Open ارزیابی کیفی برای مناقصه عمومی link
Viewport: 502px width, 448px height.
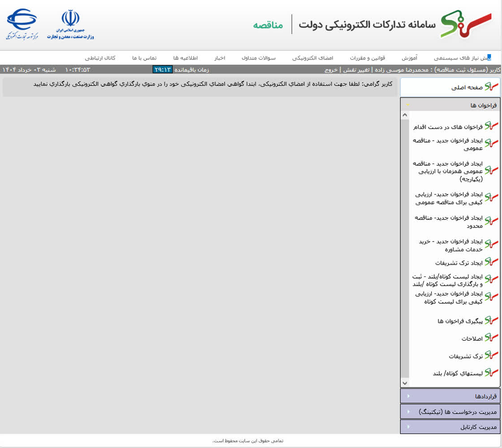(449, 198)
